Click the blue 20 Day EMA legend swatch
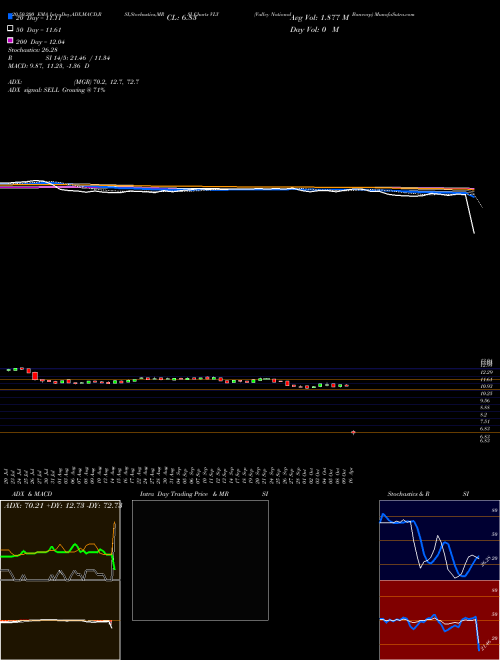Viewport: 500px width, 660px height. tap(10, 16)
